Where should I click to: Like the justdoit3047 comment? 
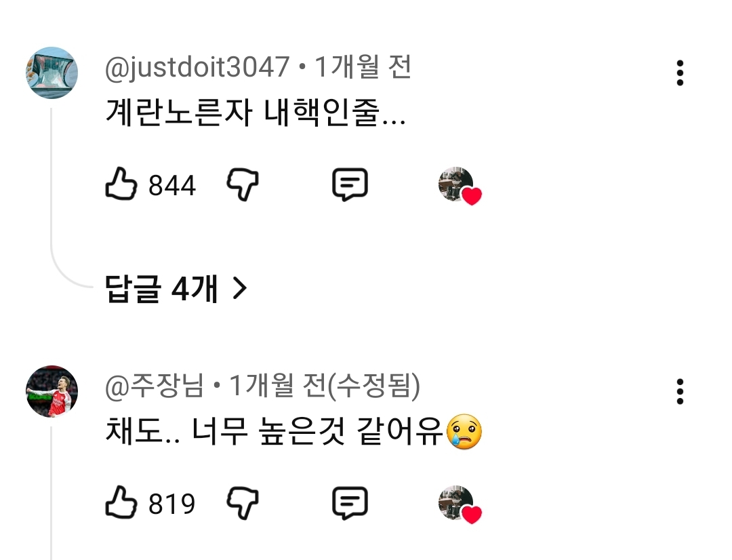[121, 184]
